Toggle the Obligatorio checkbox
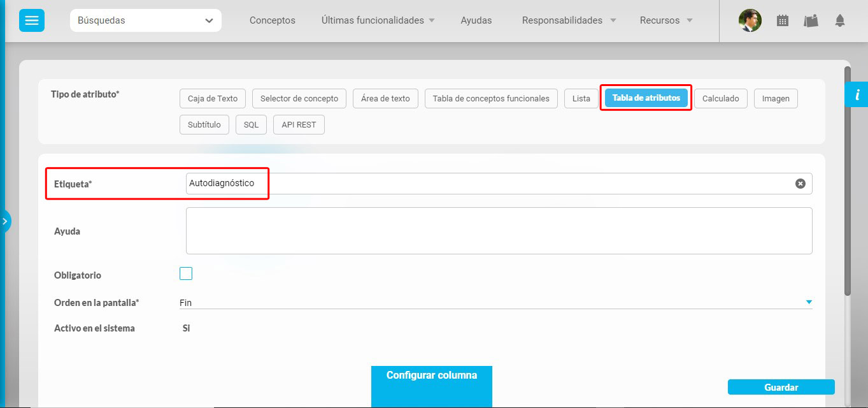This screenshot has height=408, width=868. pyautogui.click(x=186, y=273)
